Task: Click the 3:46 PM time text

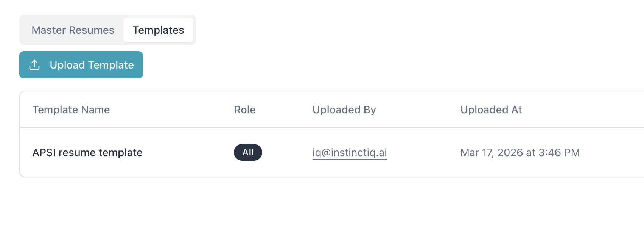Action: click(x=559, y=152)
